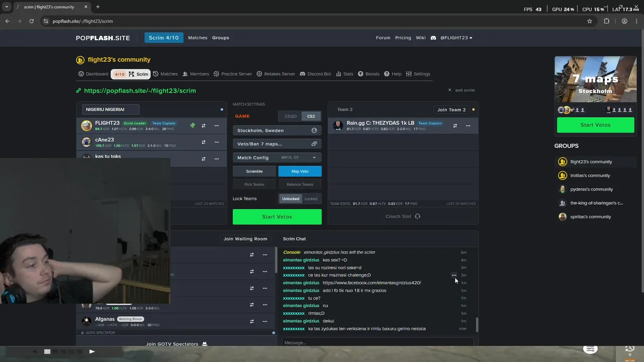The height and width of the screenshot is (362, 644).
Task: Click the swap arrows on Rain.gg C: THEZYDAS
Action: [x=455, y=126]
